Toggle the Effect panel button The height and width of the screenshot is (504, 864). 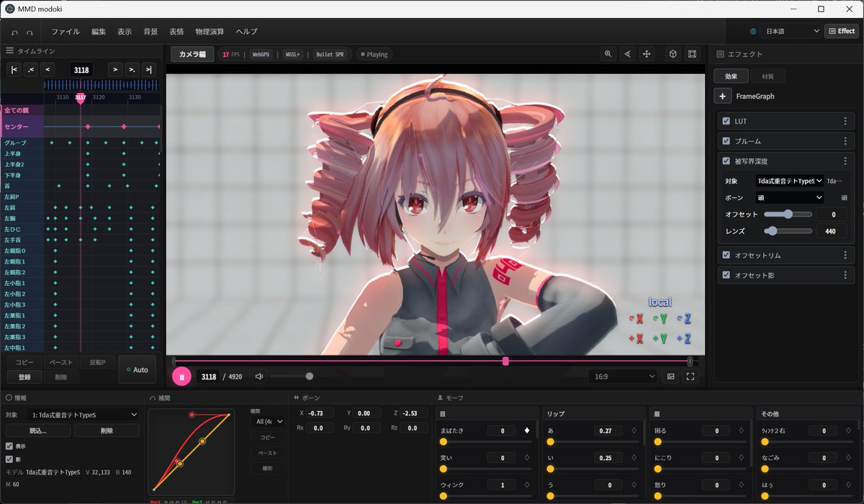pos(841,31)
